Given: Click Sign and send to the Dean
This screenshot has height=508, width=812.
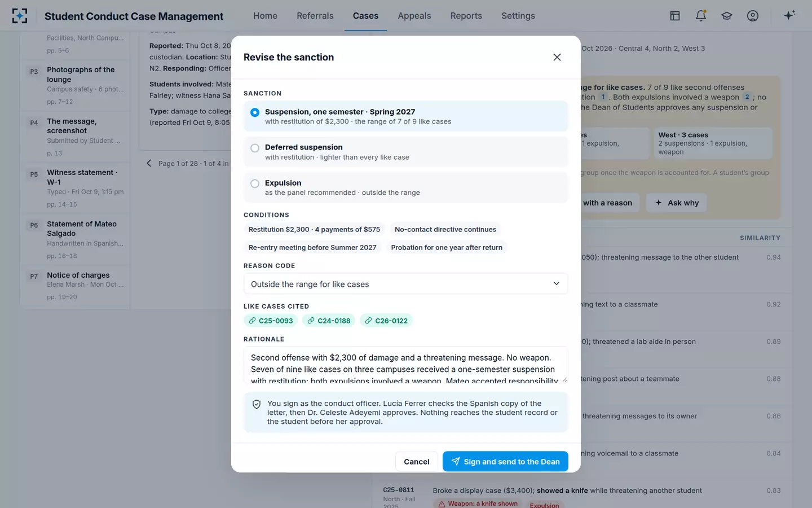Looking at the screenshot, I should [505, 462].
